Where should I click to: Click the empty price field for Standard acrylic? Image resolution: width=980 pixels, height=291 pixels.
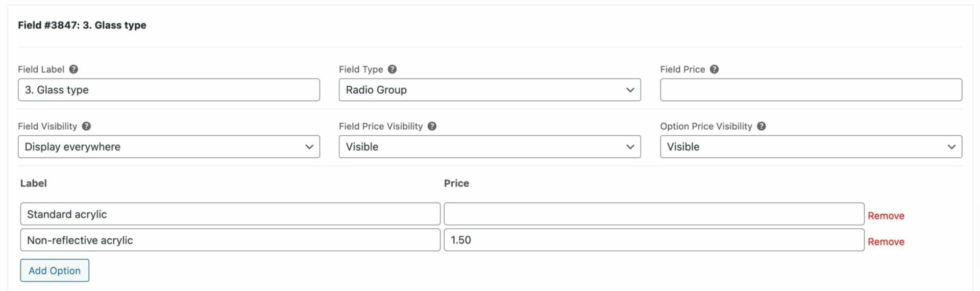654,214
